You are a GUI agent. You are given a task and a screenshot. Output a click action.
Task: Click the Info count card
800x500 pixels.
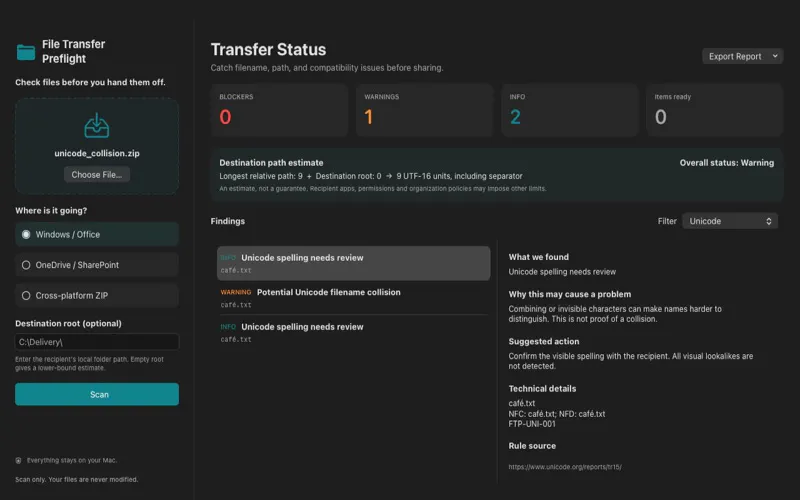pos(570,110)
